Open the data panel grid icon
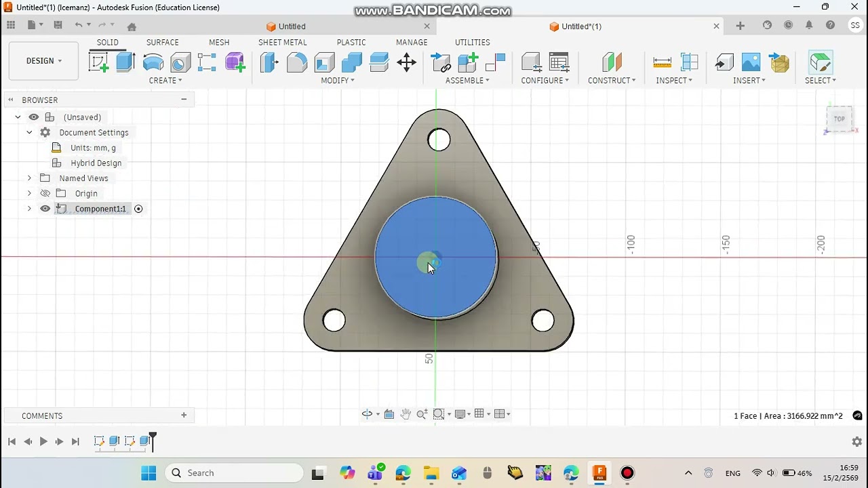The image size is (868, 488). [x=11, y=25]
